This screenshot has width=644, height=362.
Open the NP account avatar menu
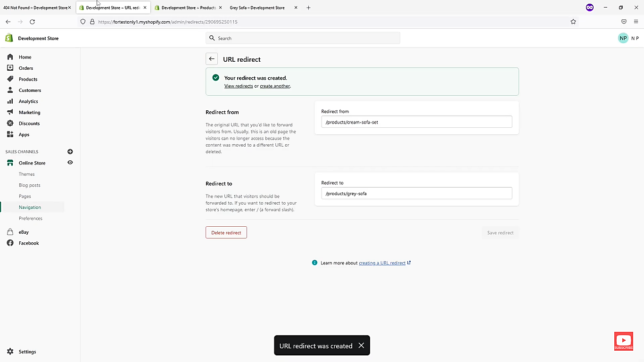coord(623,38)
